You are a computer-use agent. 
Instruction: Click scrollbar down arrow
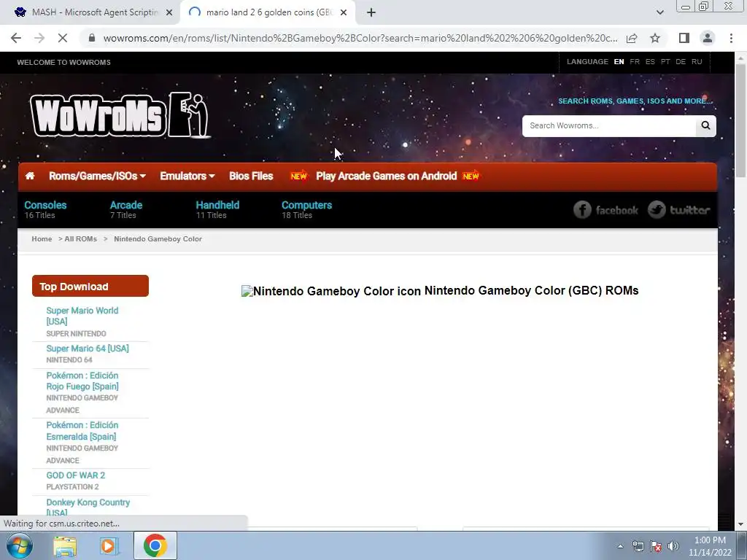[741, 524]
